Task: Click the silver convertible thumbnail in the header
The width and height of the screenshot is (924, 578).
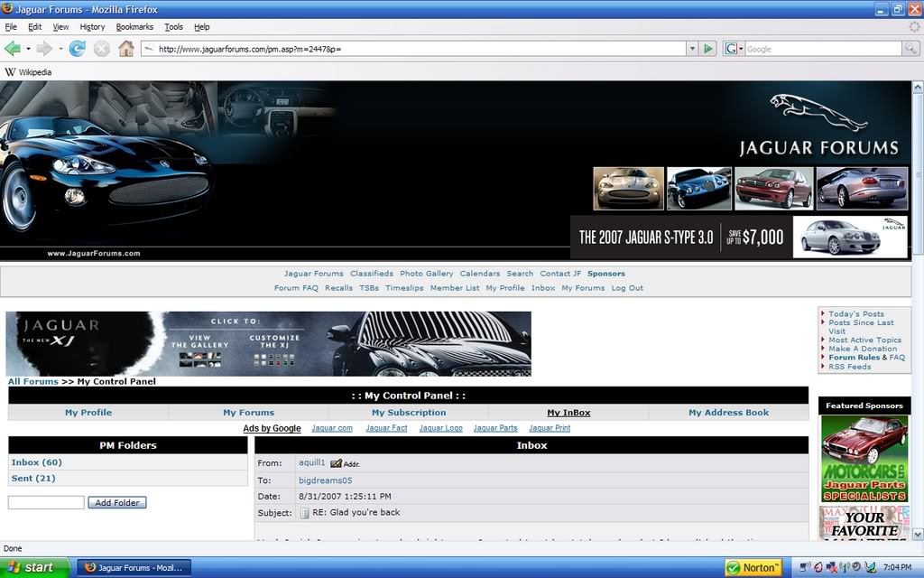Action: tap(628, 189)
